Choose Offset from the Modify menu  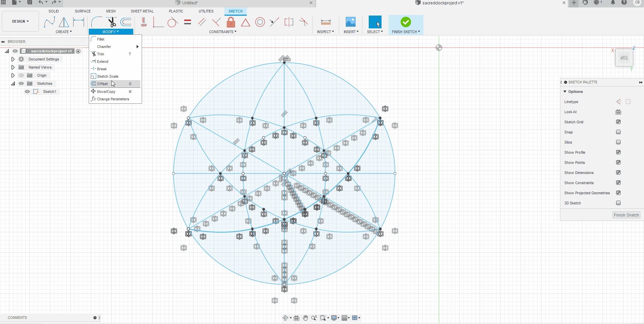click(x=102, y=83)
